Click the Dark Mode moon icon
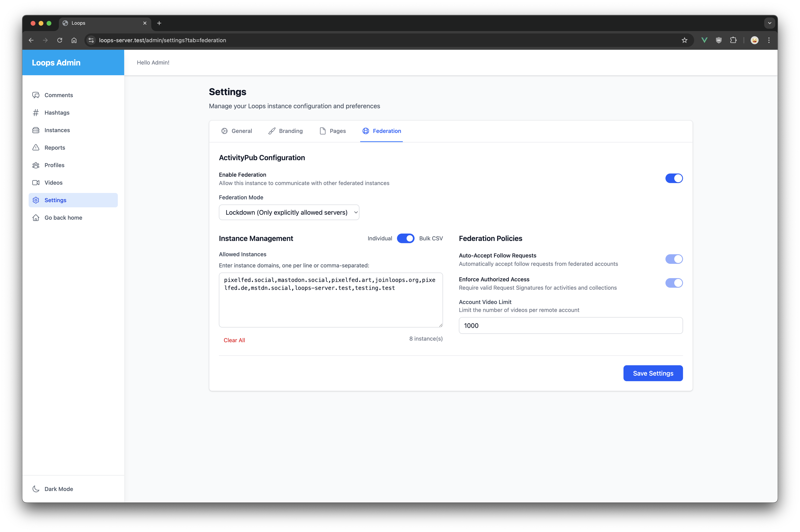 click(x=36, y=489)
